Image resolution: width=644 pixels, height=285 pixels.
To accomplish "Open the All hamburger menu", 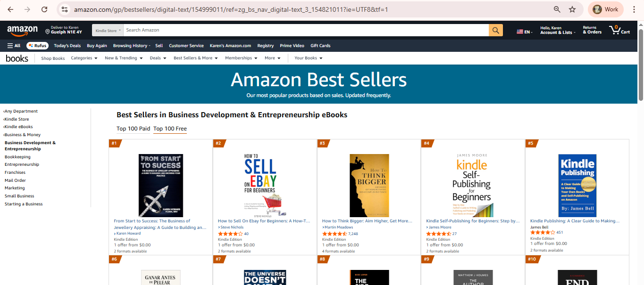I will pos(14,46).
